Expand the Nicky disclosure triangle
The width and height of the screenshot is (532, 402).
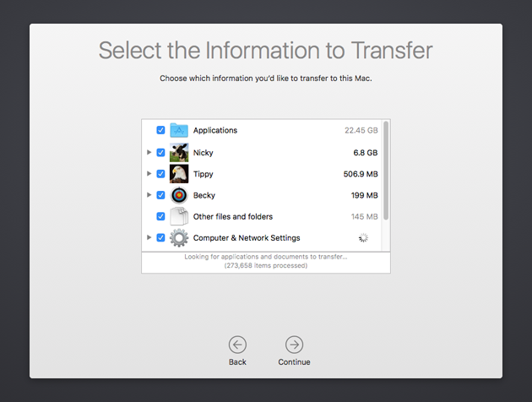click(149, 152)
